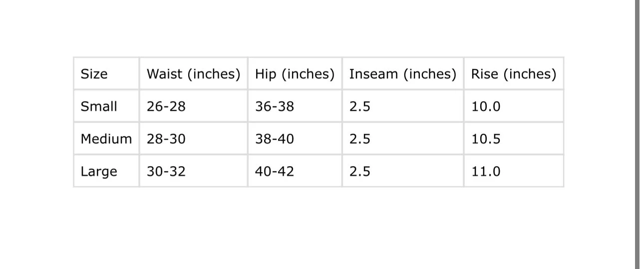The image size is (644, 269).
Task: Click waist value 30-32
Action: (166, 171)
